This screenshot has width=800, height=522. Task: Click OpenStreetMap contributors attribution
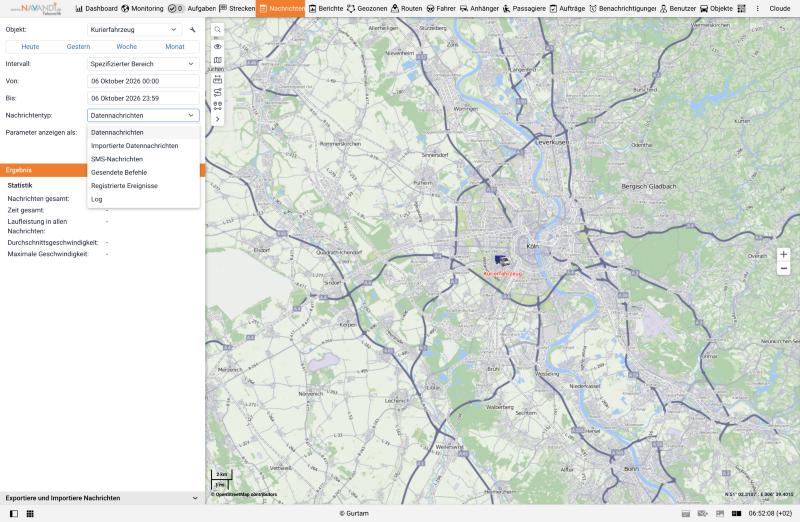(x=244, y=494)
